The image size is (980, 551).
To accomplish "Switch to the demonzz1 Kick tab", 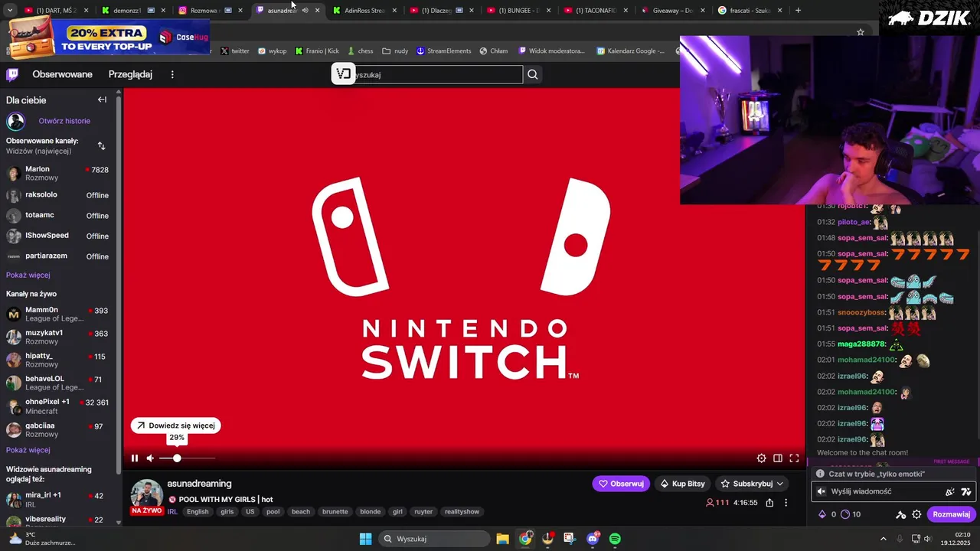I will (132, 10).
